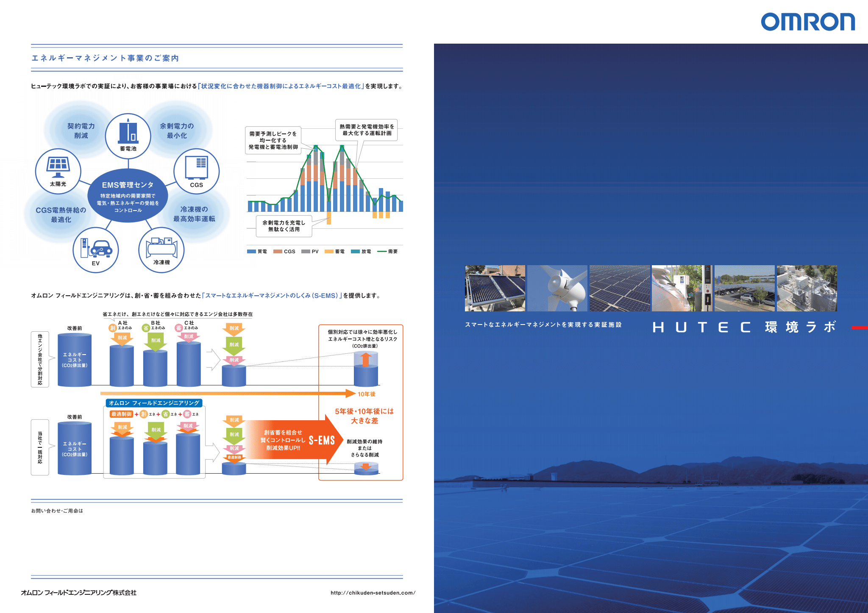
Task: Click the 10年後 arrow label
Action: pyautogui.click(x=366, y=394)
